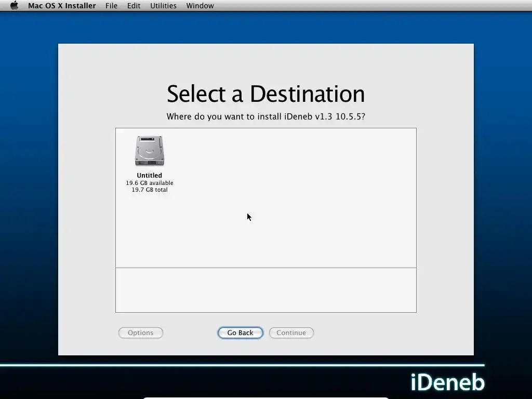The image size is (532, 399).
Task: Click the Options button
Action: click(140, 333)
